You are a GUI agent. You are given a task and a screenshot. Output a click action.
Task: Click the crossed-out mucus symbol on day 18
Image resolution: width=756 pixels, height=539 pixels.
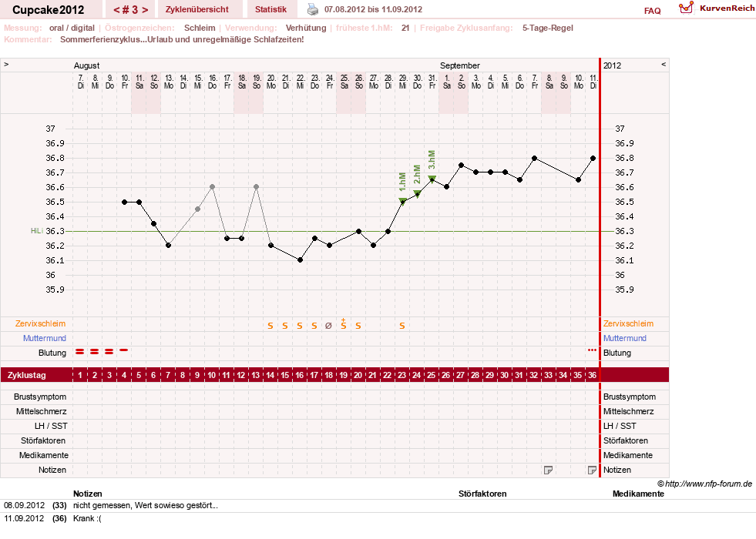pyautogui.click(x=328, y=326)
